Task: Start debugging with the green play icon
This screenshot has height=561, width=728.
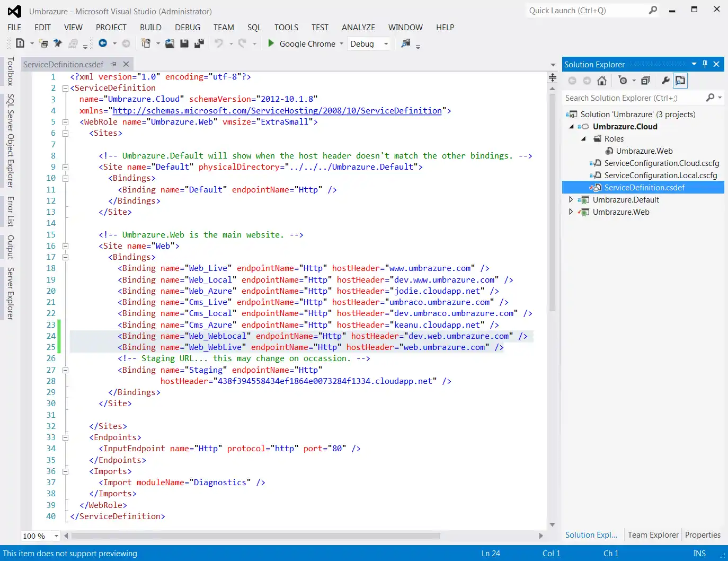Action: pos(271,43)
